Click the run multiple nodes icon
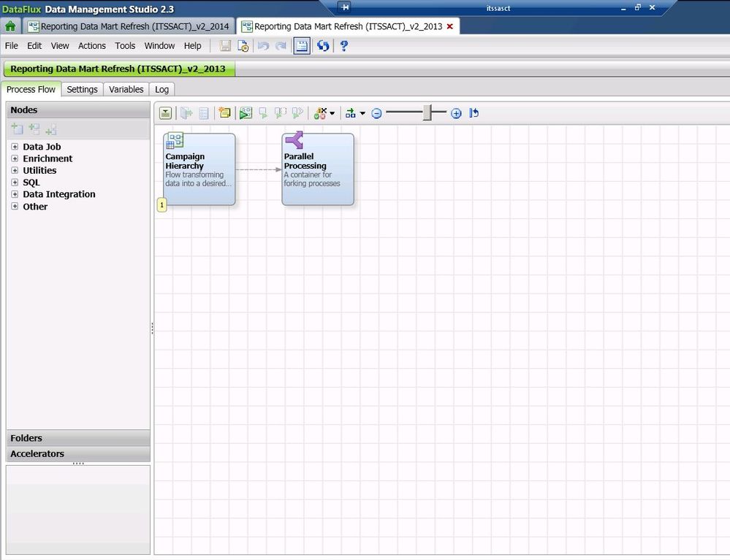The height and width of the screenshot is (560, 730). coord(281,113)
